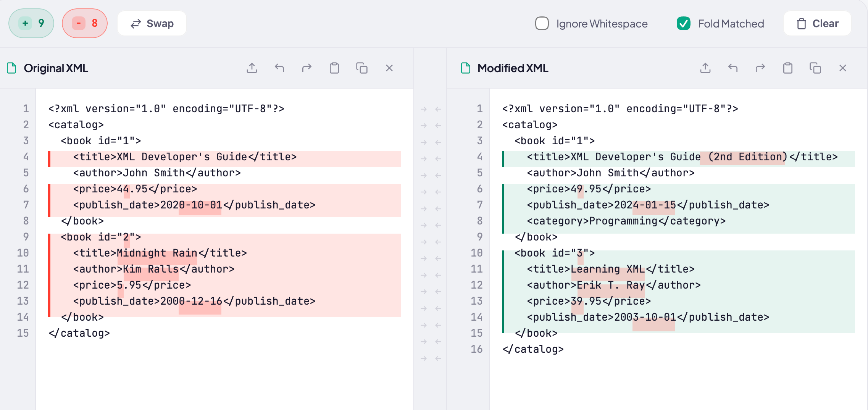Copy the Original XML contents
Image resolution: width=868 pixels, height=410 pixels.
[x=362, y=68]
